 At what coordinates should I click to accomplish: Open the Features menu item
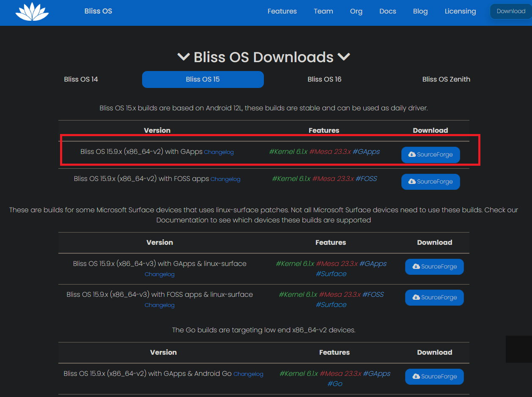tap(282, 11)
